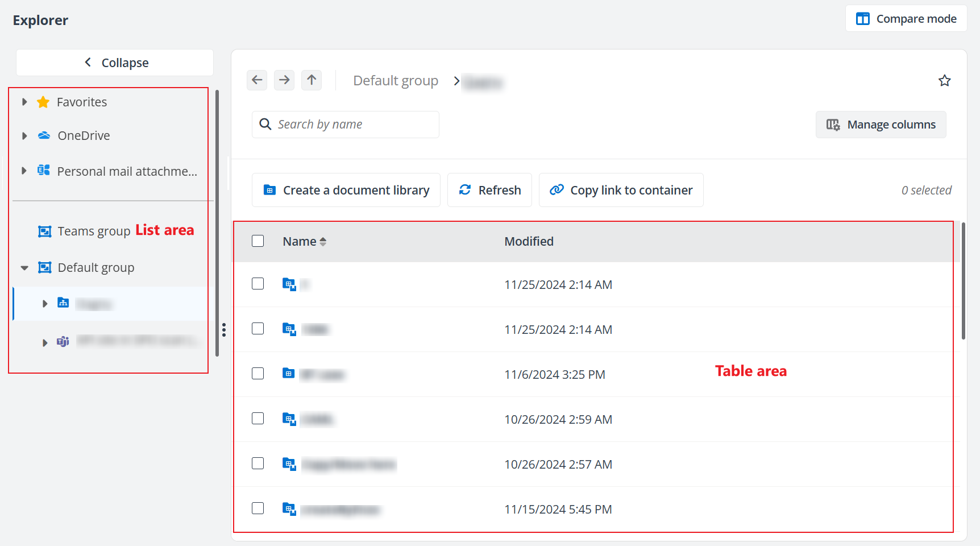
Task: Click the table area vertical scrollbar
Action: coord(963,282)
